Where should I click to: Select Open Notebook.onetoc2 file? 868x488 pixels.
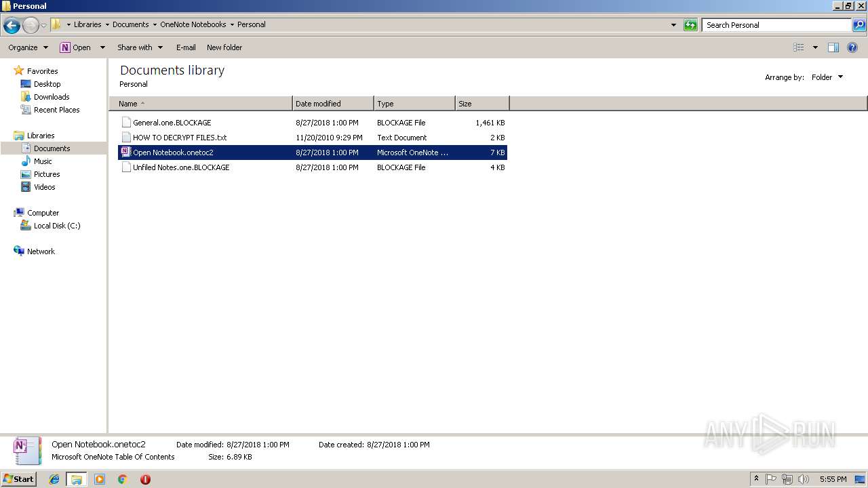(x=313, y=152)
